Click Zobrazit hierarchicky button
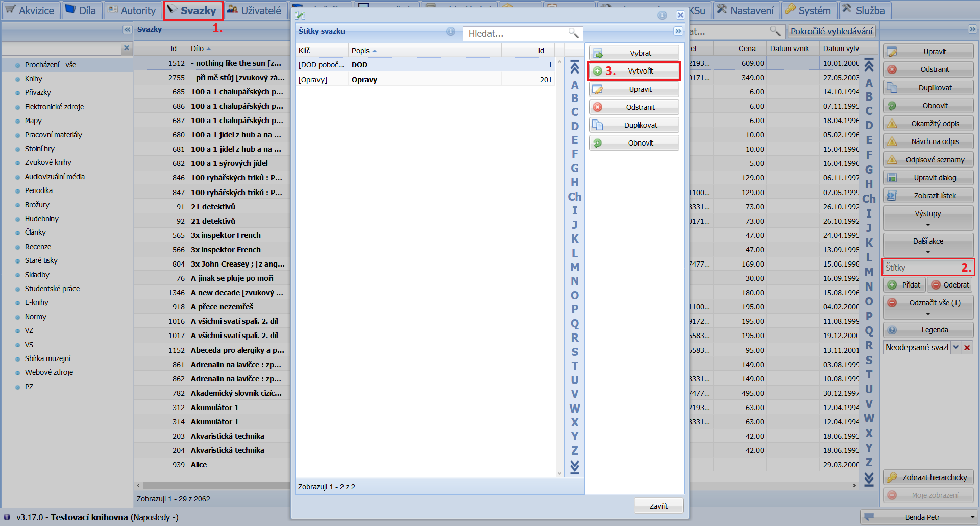This screenshot has height=526, width=980. pos(928,477)
